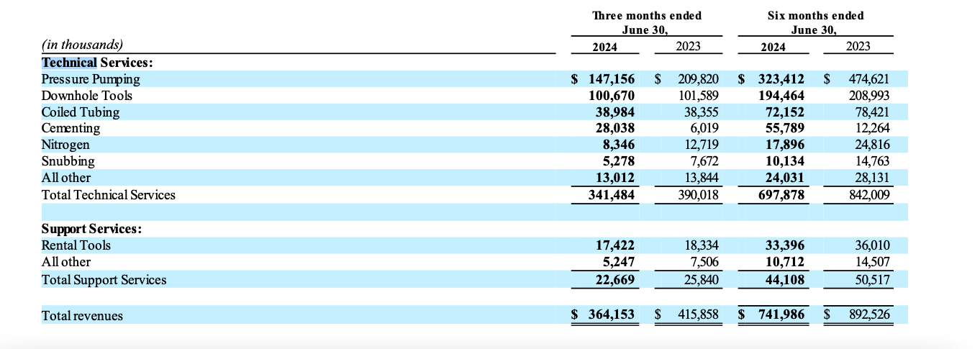Click Coiled Tubing value 72,152
This screenshot has width=980, height=349.
[784, 112]
